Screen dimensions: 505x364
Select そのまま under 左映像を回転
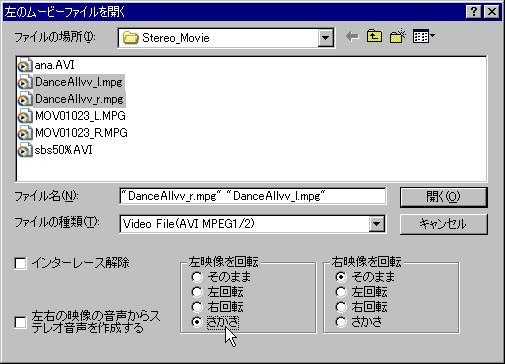197,277
